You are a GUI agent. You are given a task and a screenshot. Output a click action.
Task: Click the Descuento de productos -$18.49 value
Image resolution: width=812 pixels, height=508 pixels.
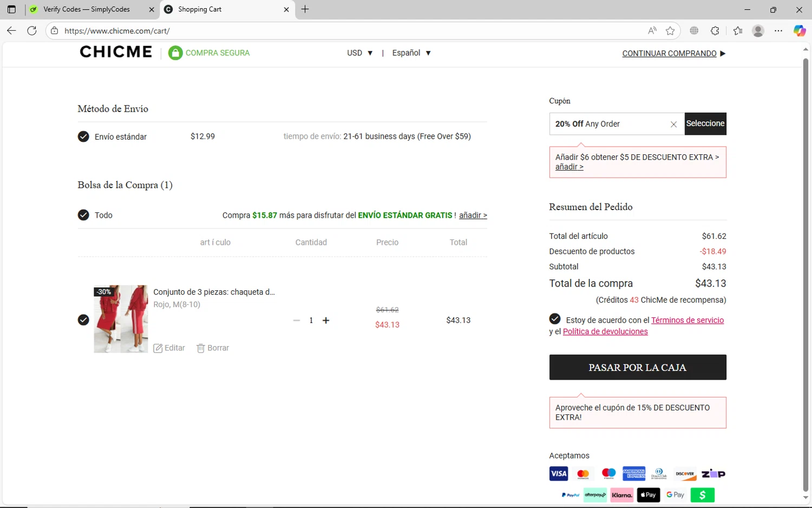pos(713,251)
